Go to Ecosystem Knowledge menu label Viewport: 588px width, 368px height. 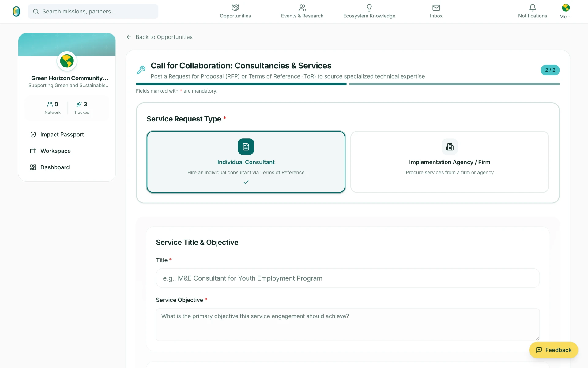tap(369, 16)
